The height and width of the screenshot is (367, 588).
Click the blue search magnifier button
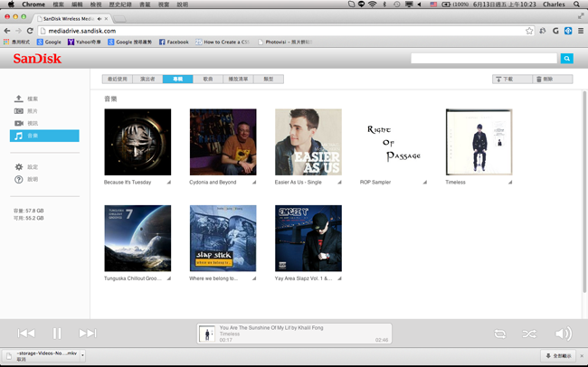[566, 59]
